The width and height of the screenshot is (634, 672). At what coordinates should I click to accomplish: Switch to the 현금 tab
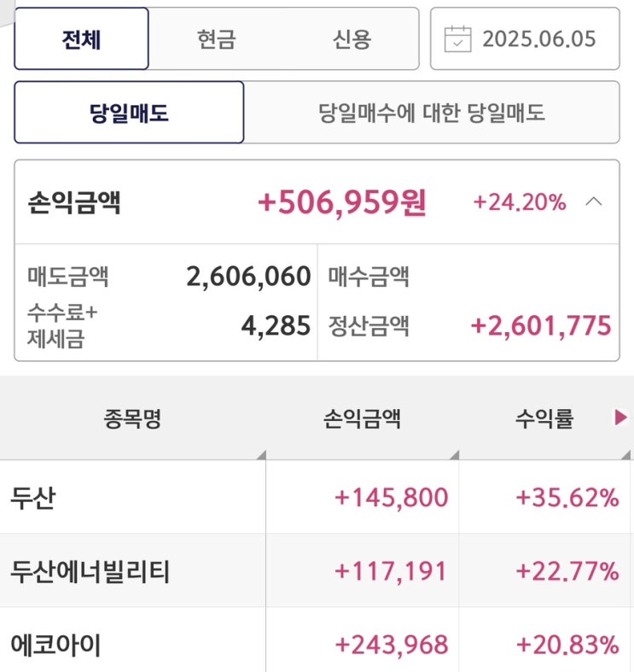coord(216,39)
